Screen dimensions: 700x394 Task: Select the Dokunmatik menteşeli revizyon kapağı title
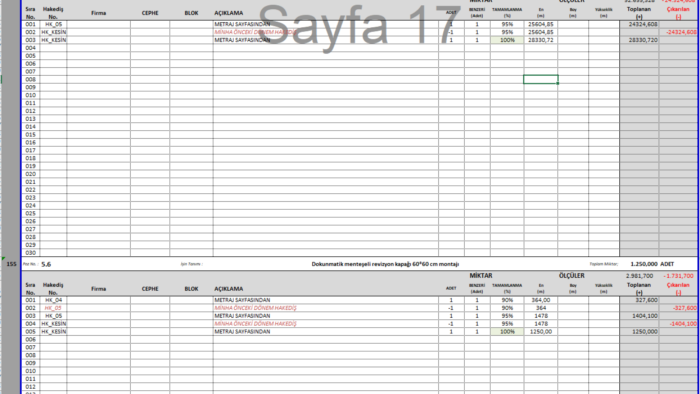click(385, 264)
